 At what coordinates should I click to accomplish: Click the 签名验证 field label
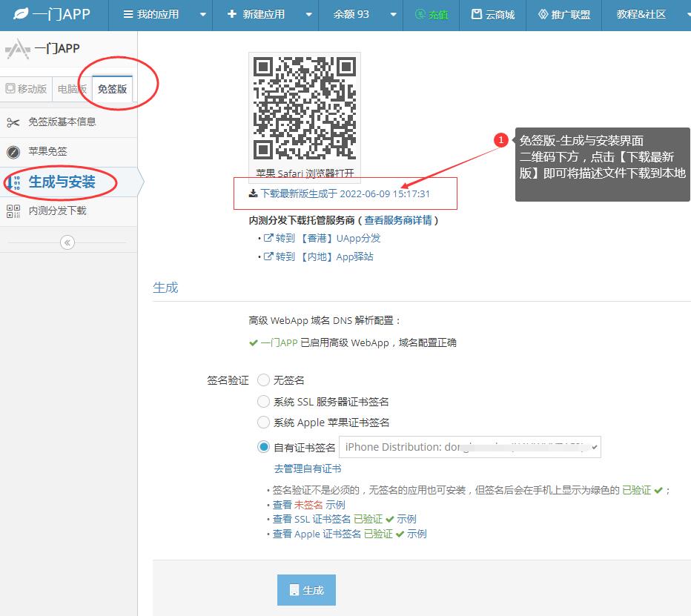(x=228, y=380)
